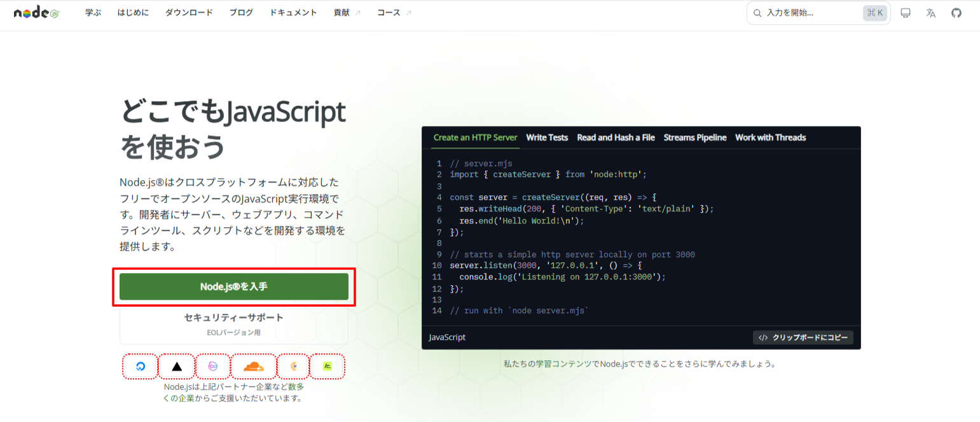Image resolution: width=980 pixels, height=422 pixels.
Task: Click the server.listen(3000 code line
Action: click(x=546, y=265)
